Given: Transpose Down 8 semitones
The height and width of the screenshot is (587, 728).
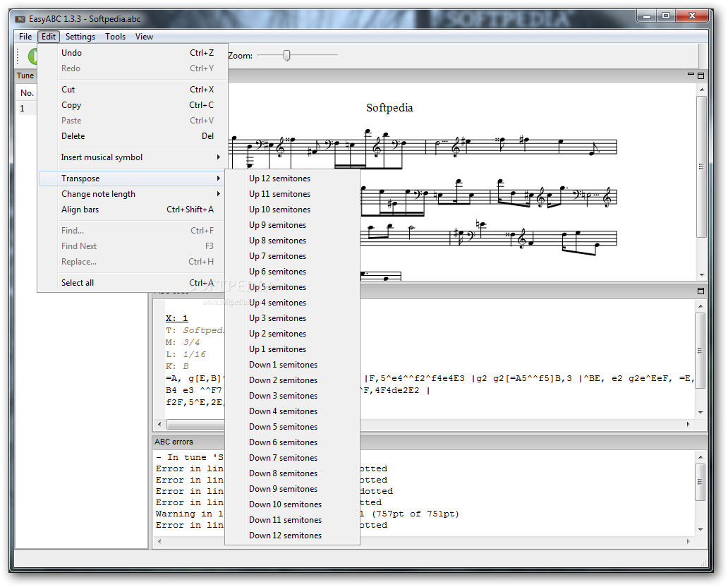Looking at the screenshot, I should coord(293,473).
